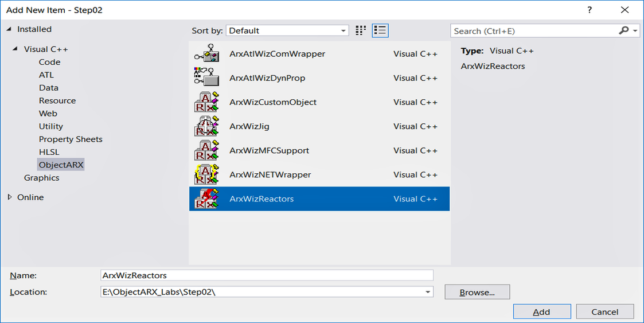Image resolution: width=644 pixels, height=323 pixels.
Task: Select the ArxWizJig template icon
Action: coord(206,126)
